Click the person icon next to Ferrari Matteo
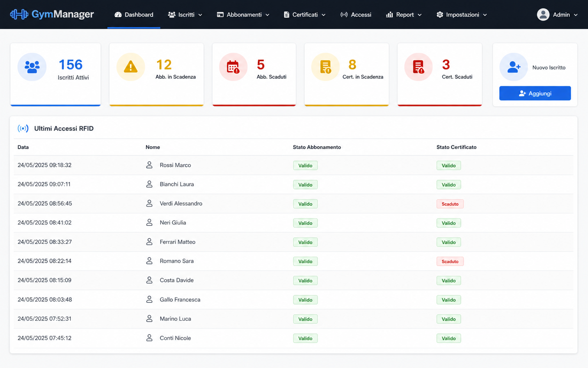588x368 pixels. [x=149, y=241]
